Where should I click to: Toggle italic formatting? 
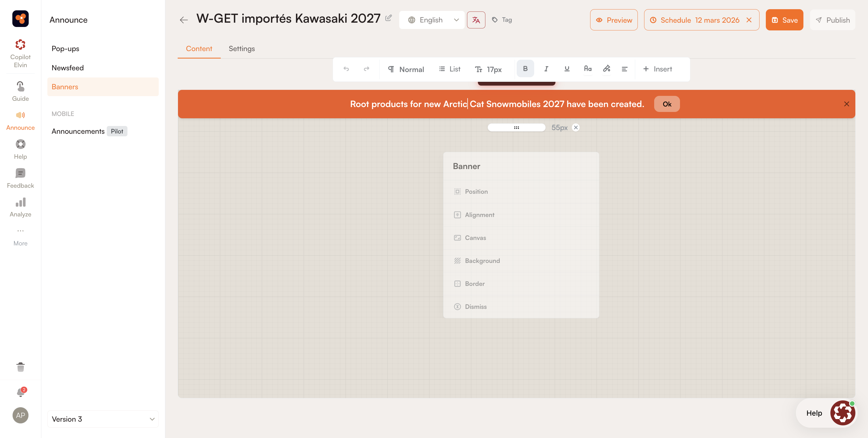coord(546,69)
